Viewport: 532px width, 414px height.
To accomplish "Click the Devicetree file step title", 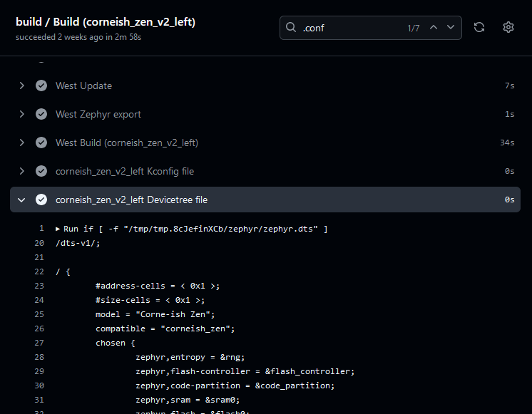I will 131,200.
